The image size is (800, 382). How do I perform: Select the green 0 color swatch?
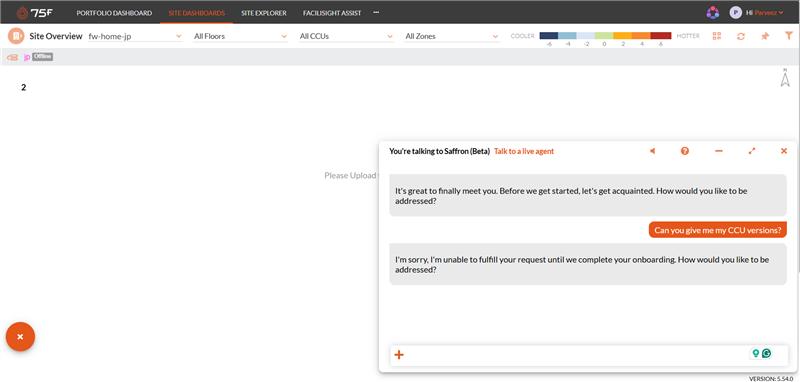[x=604, y=36]
